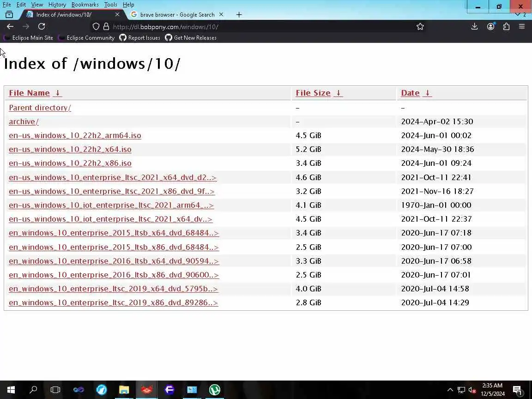Download enterprise 2015 ltsb x86 ISO
This screenshot has width=532, height=399.
pos(114,248)
